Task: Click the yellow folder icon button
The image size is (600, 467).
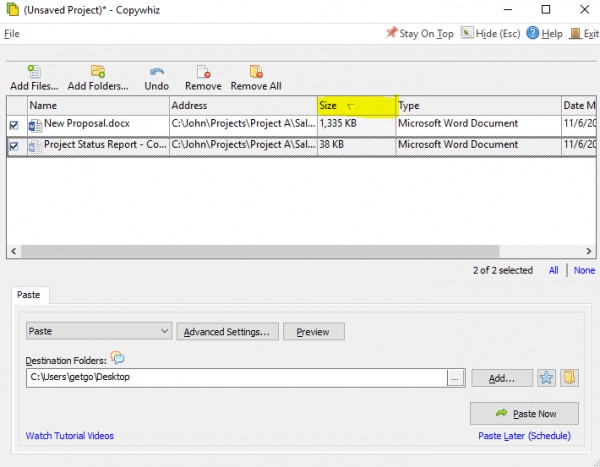Action: (x=569, y=378)
